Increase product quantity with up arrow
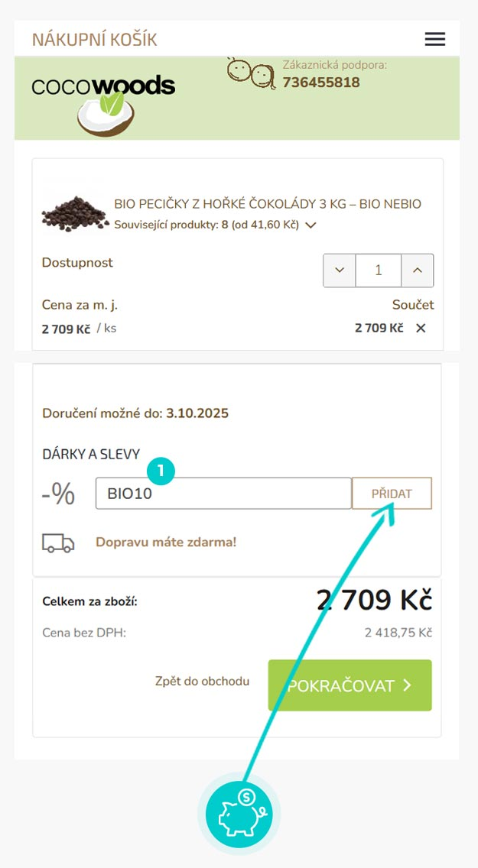Image resolution: width=478 pixels, height=868 pixels. point(418,270)
